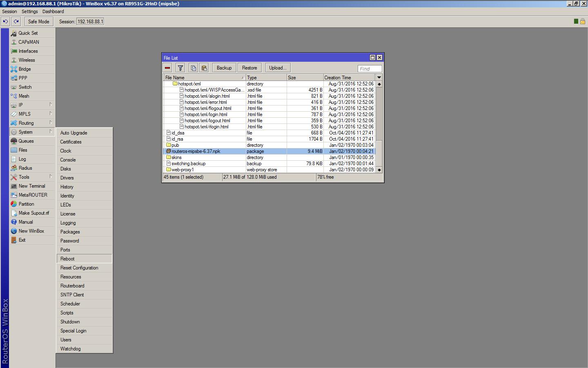This screenshot has height=368, width=588.
Task: Click the Undo arrow icon in toolbar
Action: (x=5, y=22)
